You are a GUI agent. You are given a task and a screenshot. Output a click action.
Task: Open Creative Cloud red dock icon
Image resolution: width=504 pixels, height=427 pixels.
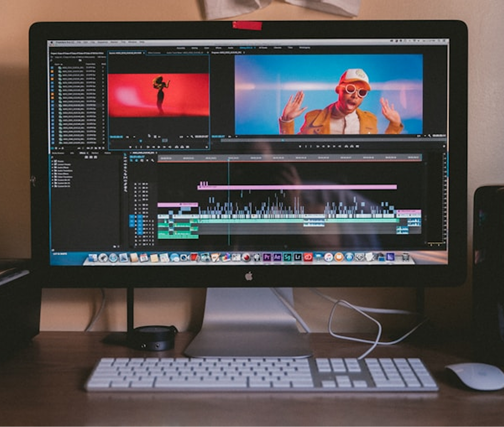pos(308,257)
